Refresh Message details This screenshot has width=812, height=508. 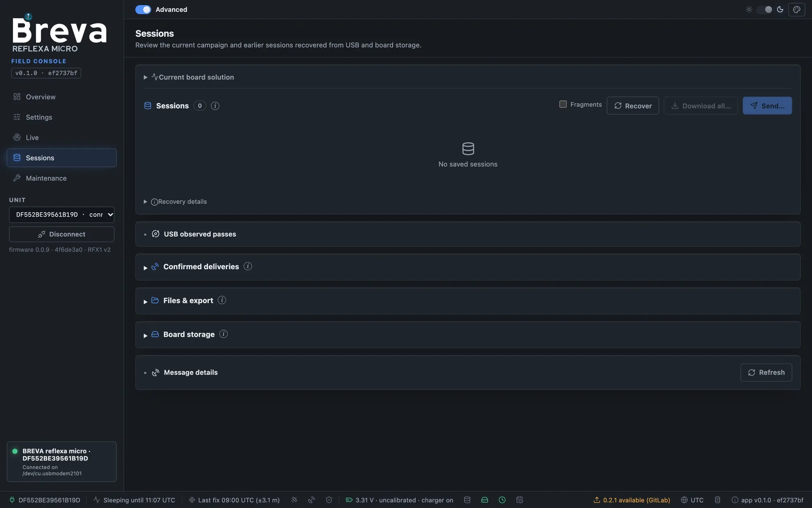pos(766,372)
